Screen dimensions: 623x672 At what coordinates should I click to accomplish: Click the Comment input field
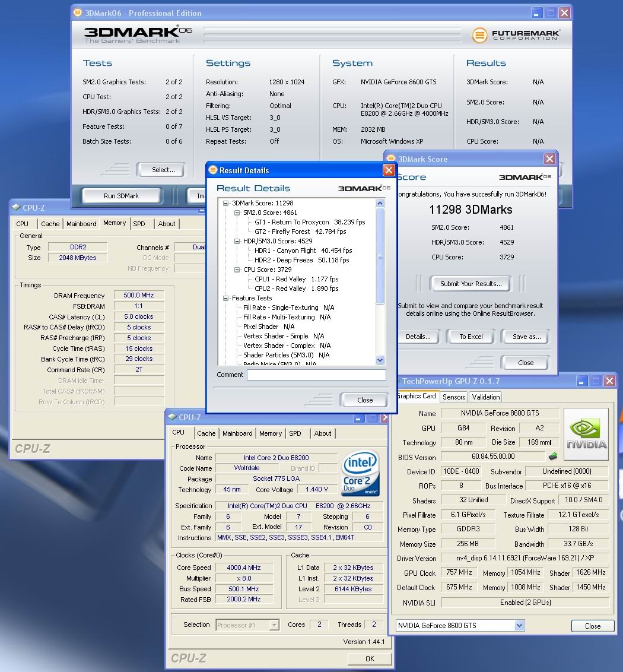(317, 375)
